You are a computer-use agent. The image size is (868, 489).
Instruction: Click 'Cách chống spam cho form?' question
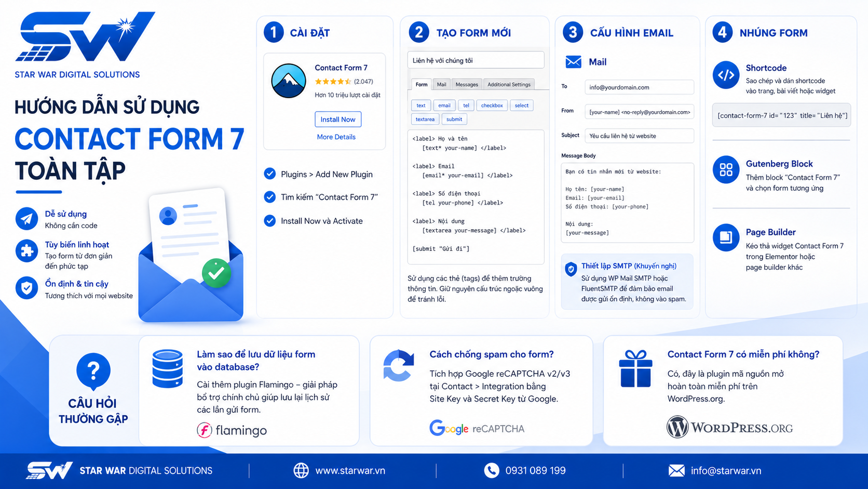coord(492,354)
